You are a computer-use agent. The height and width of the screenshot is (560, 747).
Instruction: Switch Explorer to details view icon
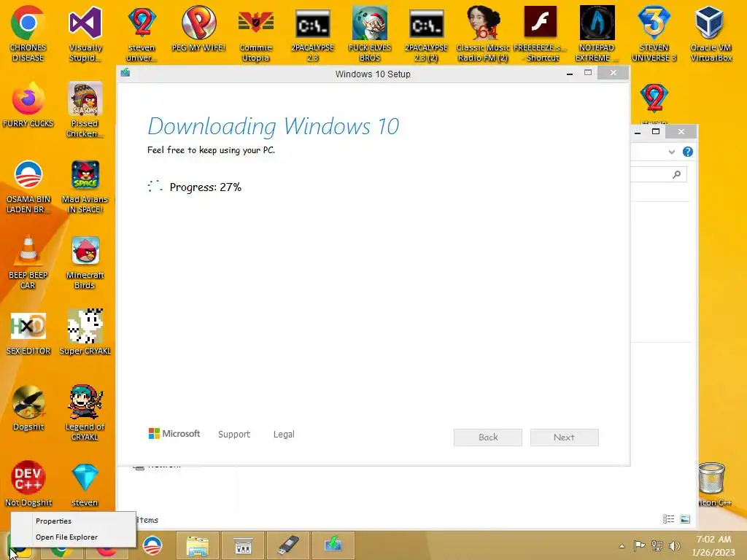668,519
